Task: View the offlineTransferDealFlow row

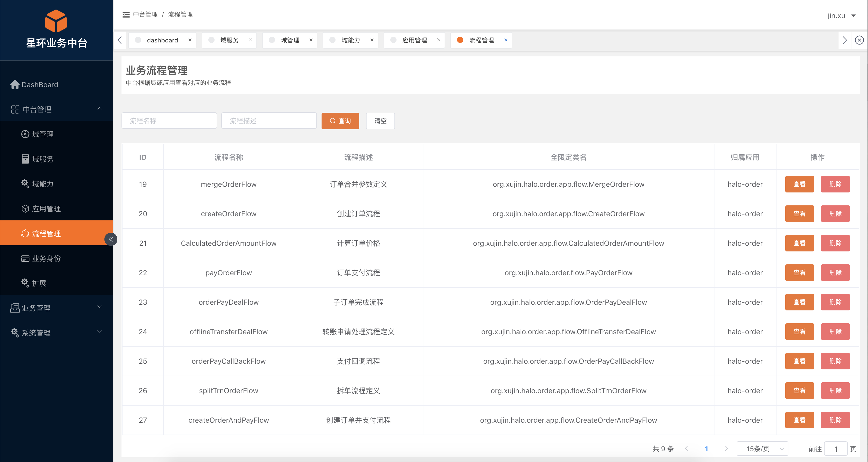Action: [x=799, y=331]
